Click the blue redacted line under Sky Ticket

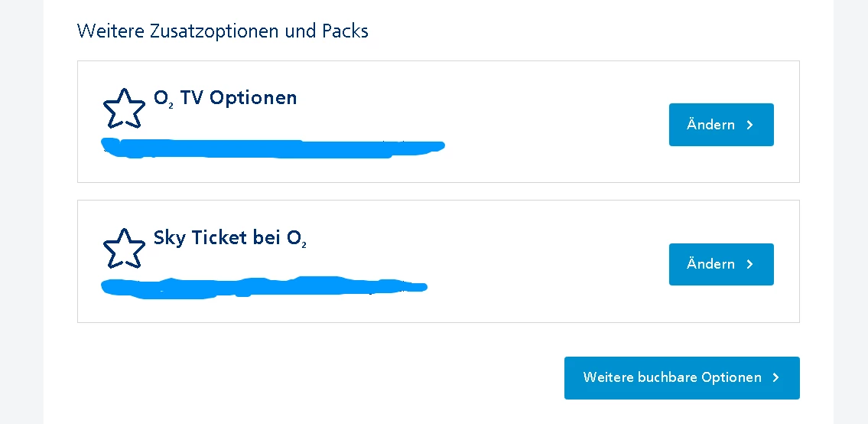coord(264,287)
